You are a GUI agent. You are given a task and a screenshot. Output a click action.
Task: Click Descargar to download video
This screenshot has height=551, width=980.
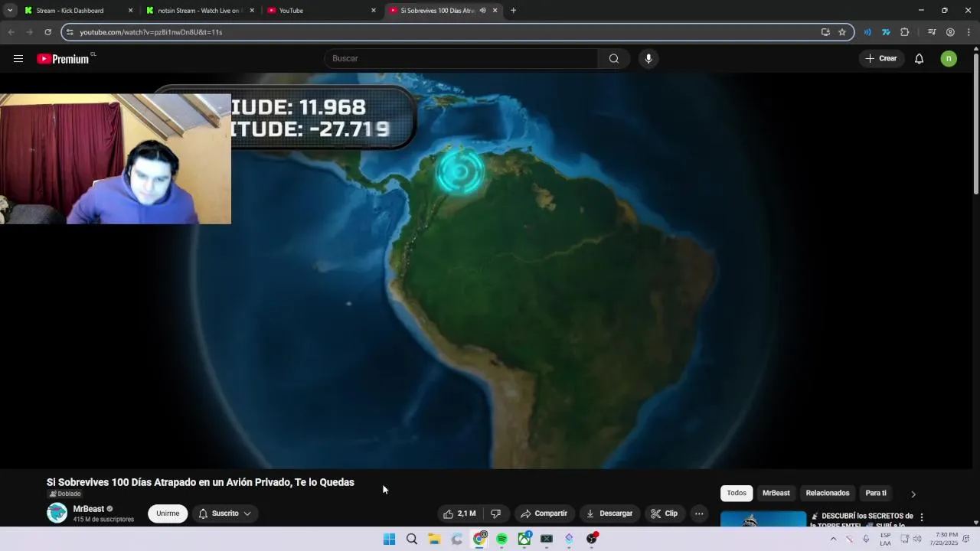(x=609, y=514)
